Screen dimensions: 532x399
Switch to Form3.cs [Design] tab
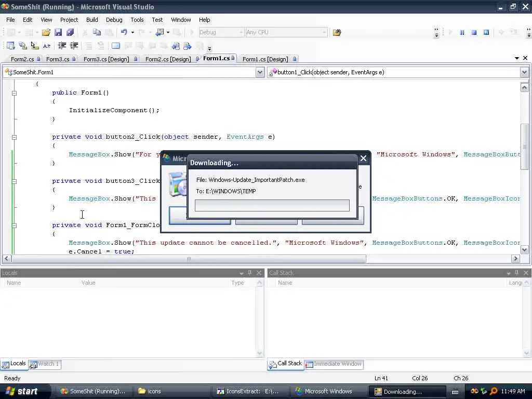(x=110, y=59)
